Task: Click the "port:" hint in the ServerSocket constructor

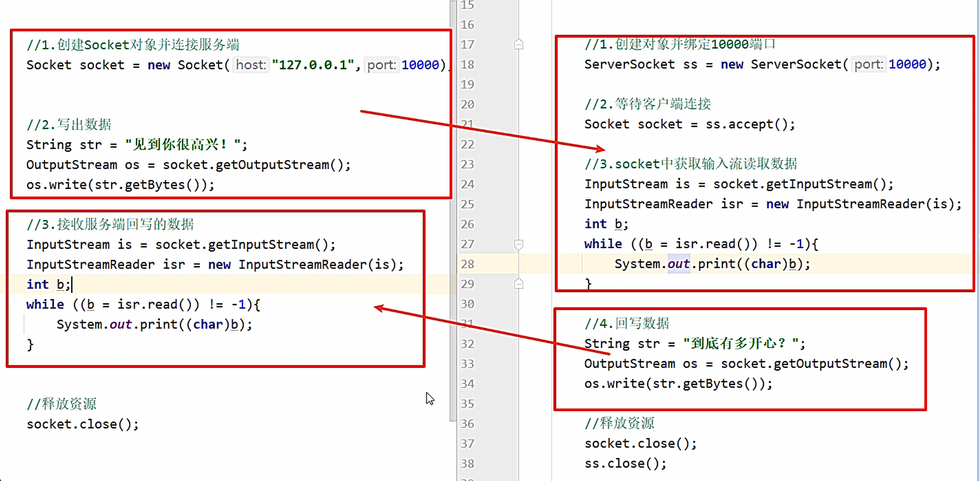Action: [869, 65]
